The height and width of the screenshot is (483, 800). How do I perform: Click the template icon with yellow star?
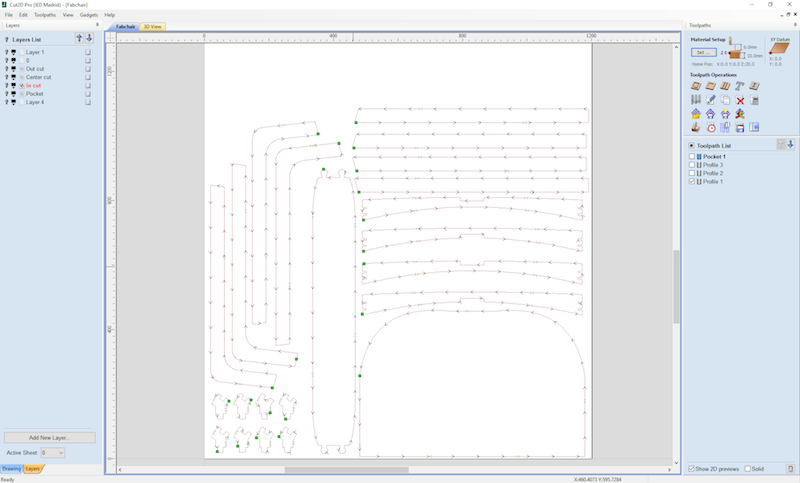[725, 114]
